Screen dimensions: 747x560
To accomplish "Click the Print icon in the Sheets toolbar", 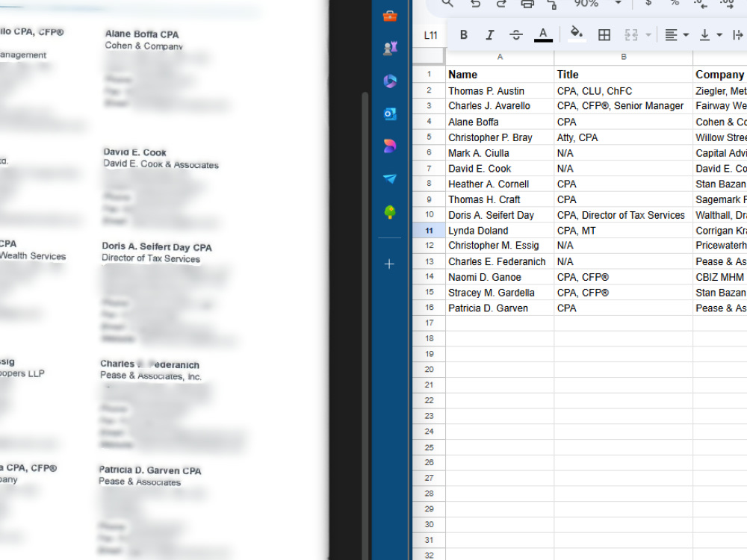I will point(527,4).
